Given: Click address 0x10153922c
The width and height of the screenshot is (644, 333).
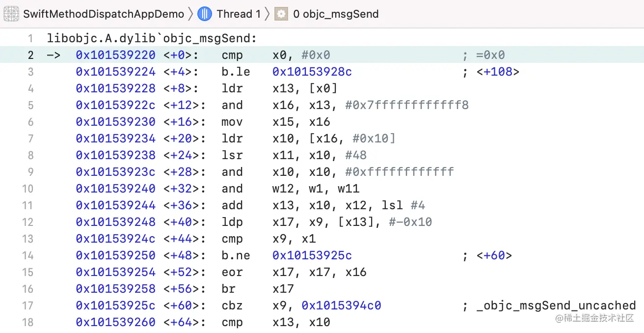Looking at the screenshot, I should tap(116, 105).
